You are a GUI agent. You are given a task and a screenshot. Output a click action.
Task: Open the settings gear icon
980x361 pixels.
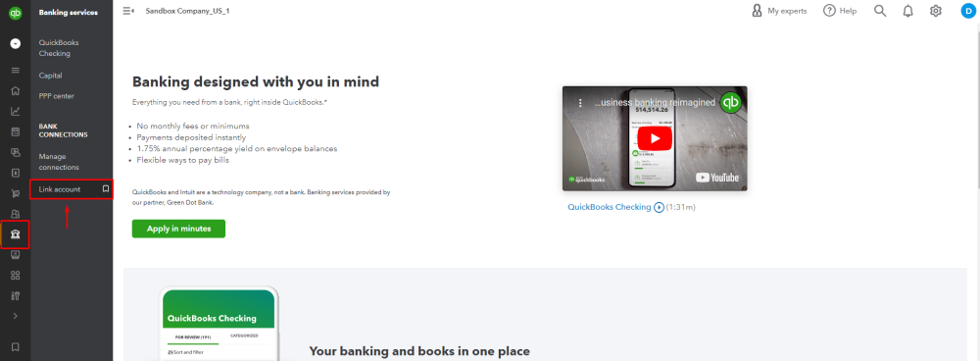tap(936, 11)
